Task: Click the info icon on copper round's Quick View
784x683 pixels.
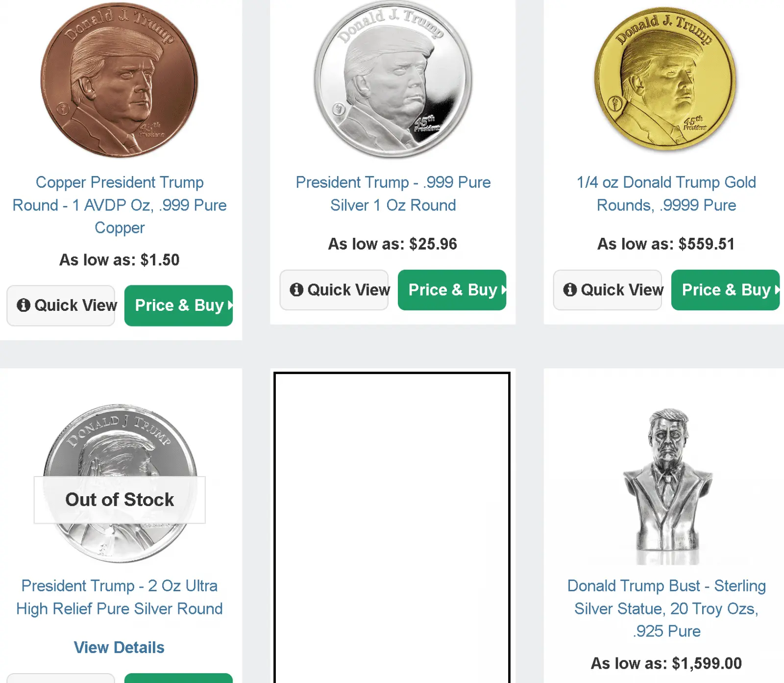Action: click(24, 305)
